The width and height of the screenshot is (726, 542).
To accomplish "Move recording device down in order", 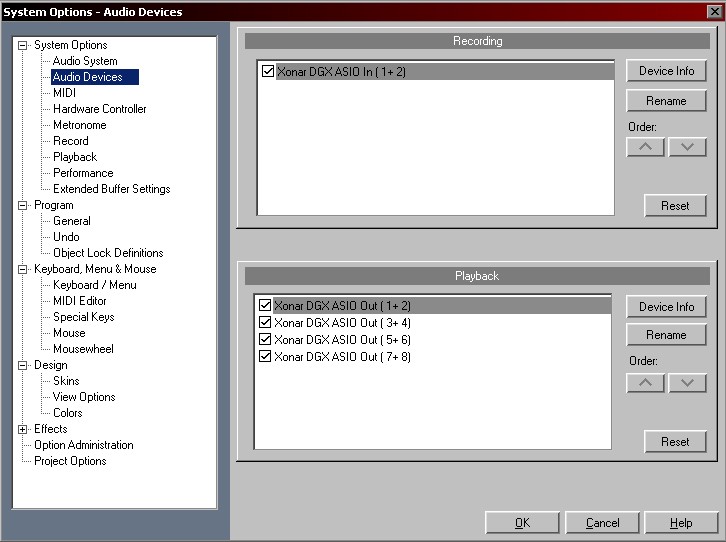I will [x=687, y=147].
